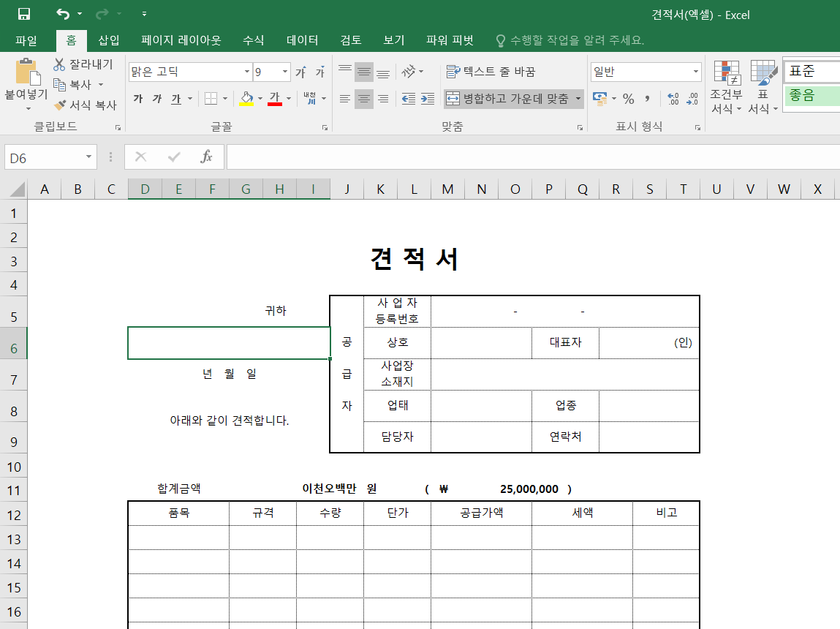The height and width of the screenshot is (629, 840).
Task: Click the cell borders icon
Action: 211,99
